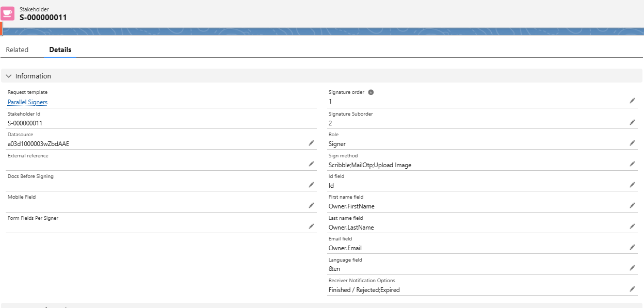Edit Form Fields Per Signer
644x308 pixels.
[x=311, y=226]
